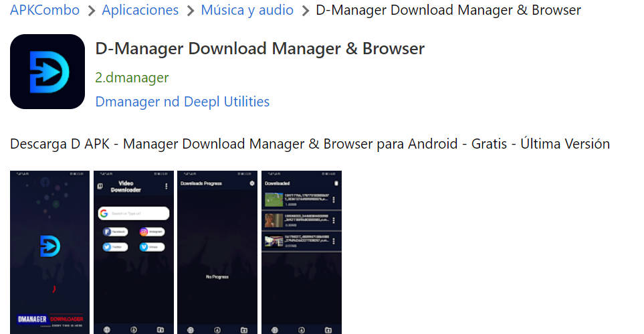The height and width of the screenshot is (334, 644).
Task: Click the Descarga D APK description text
Action: tap(310, 144)
